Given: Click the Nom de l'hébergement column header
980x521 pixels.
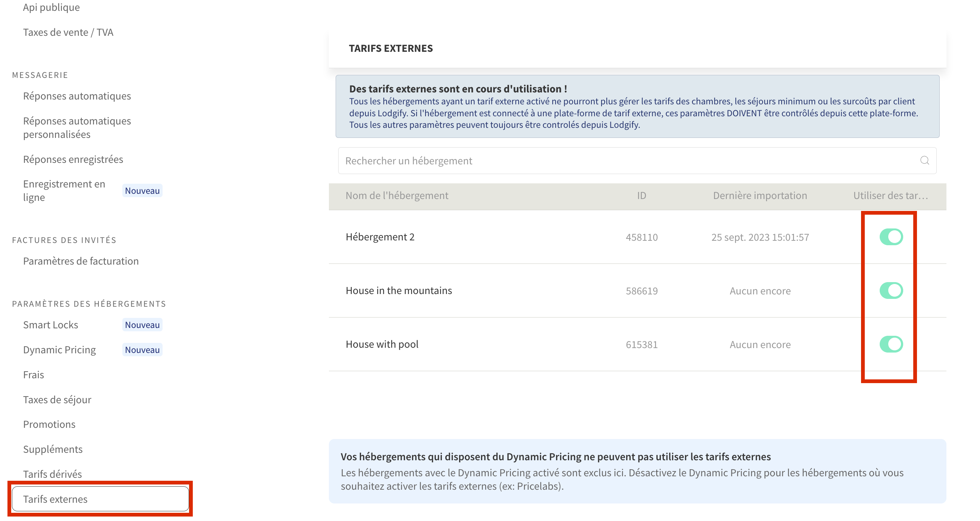Looking at the screenshot, I should [x=397, y=196].
